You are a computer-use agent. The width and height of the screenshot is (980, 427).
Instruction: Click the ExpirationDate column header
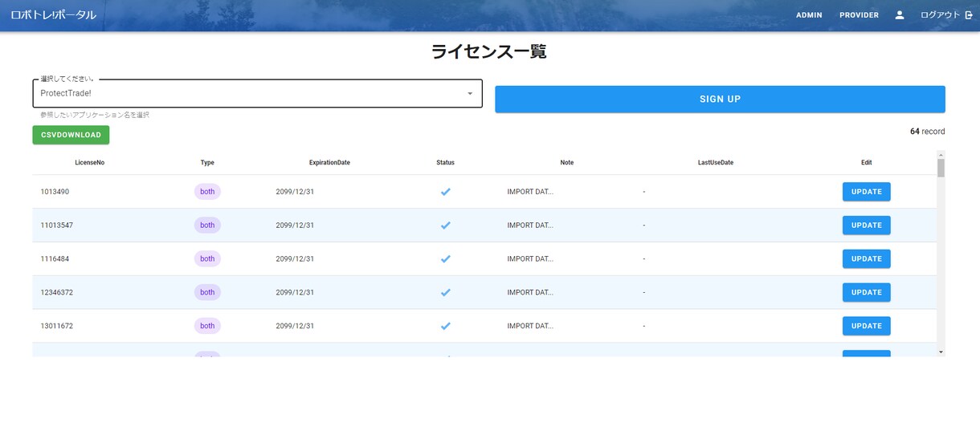point(329,163)
